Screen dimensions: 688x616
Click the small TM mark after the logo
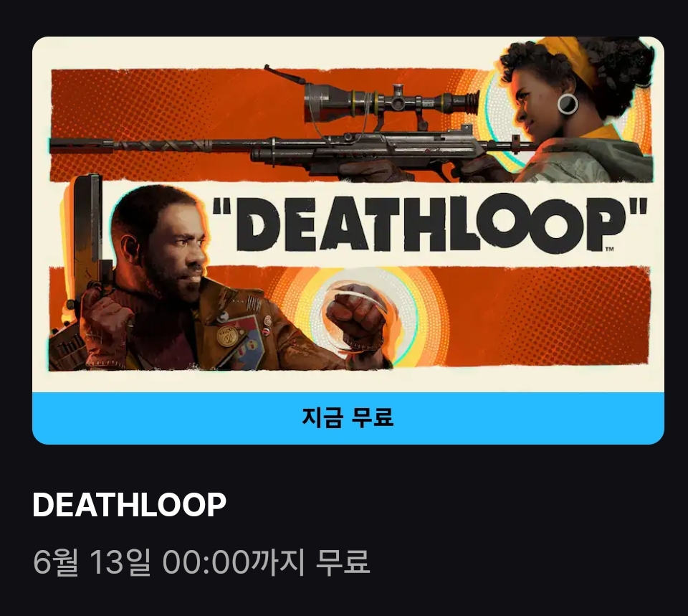coord(609,249)
